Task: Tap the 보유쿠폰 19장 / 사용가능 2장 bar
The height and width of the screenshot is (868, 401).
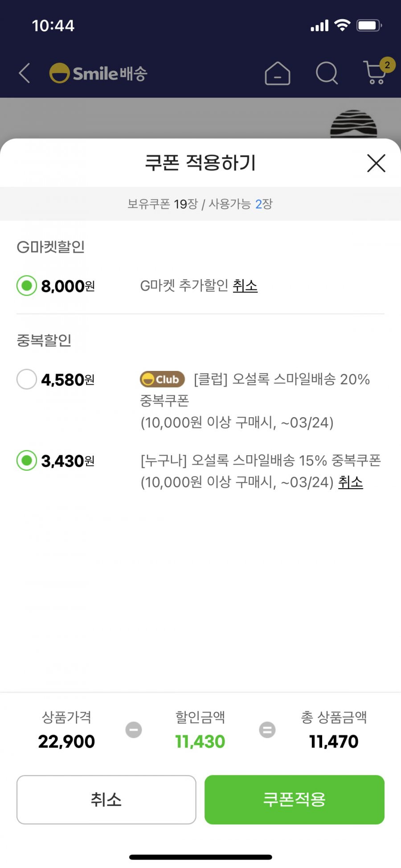Action: click(x=200, y=204)
